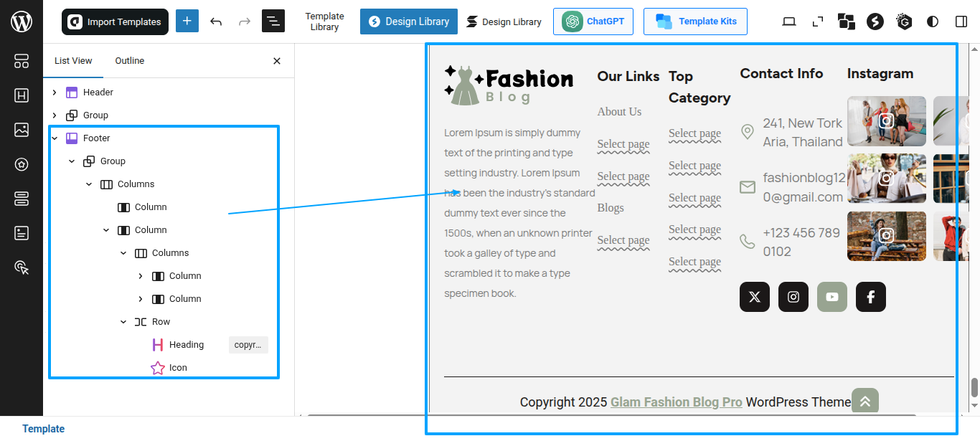Click the X social icon in footer
This screenshot has height=441, width=980.
pos(755,297)
